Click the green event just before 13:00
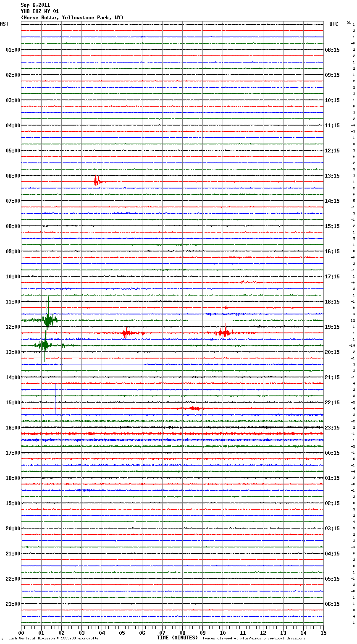 [45, 345]
